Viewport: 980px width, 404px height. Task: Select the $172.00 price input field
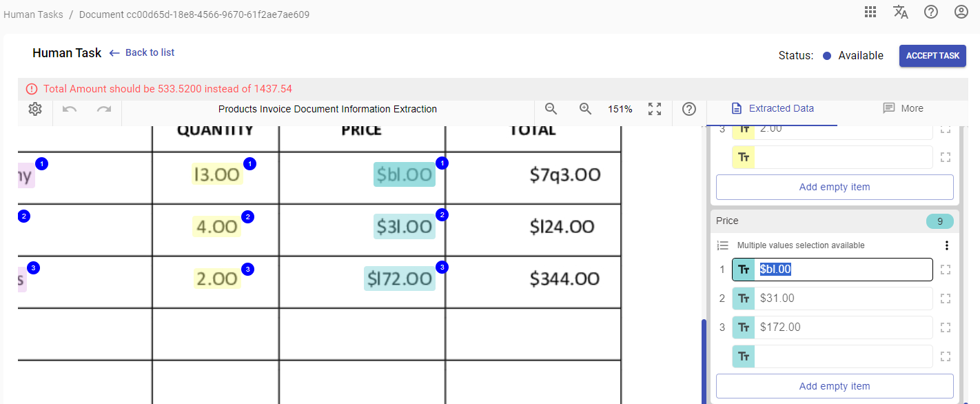pyautogui.click(x=833, y=327)
